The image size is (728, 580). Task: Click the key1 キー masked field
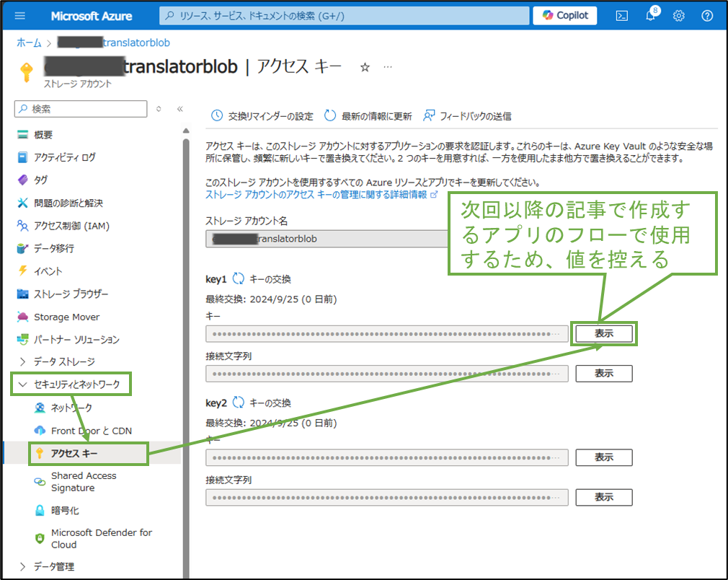[x=387, y=334]
